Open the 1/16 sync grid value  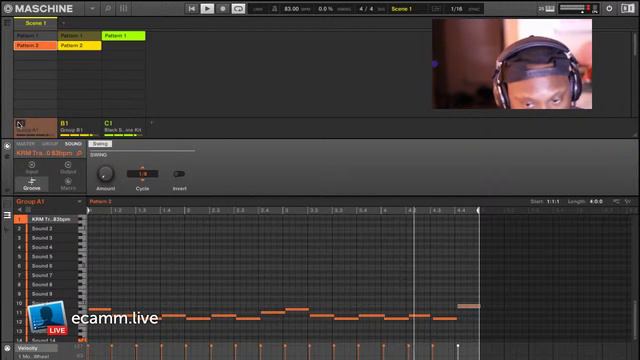coord(456,9)
